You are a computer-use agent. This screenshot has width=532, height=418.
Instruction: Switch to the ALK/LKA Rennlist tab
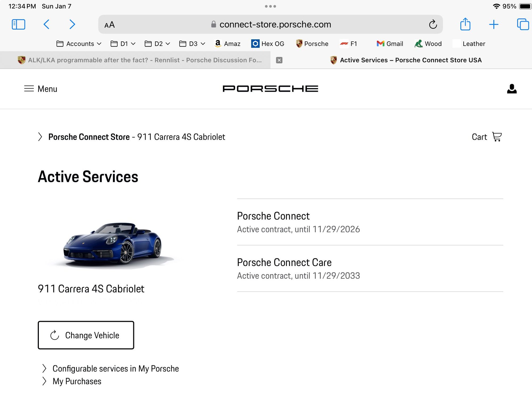coord(140,60)
